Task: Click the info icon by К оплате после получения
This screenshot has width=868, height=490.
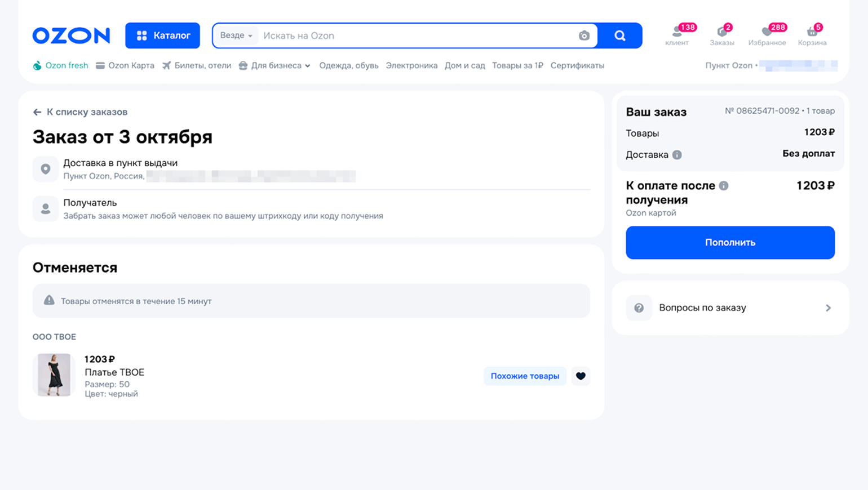Action: coord(724,185)
